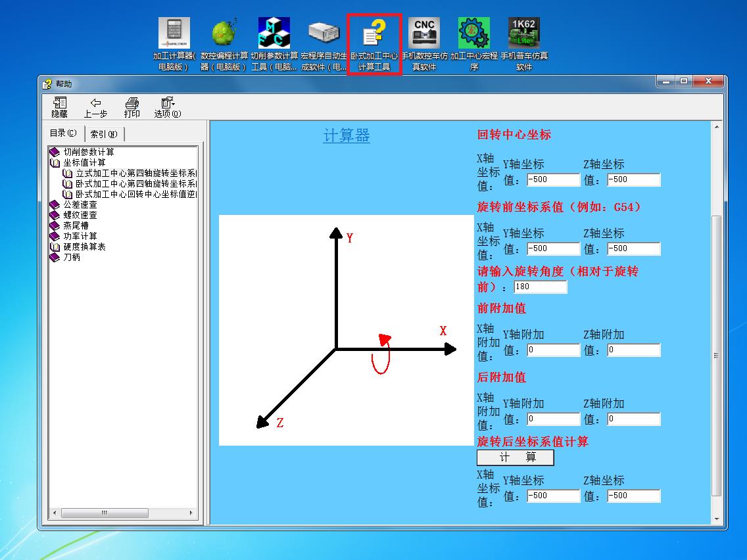Select the result Y轴坐标值 field below 计算
The width and height of the screenshot is (747, 560).
point(553,496)
